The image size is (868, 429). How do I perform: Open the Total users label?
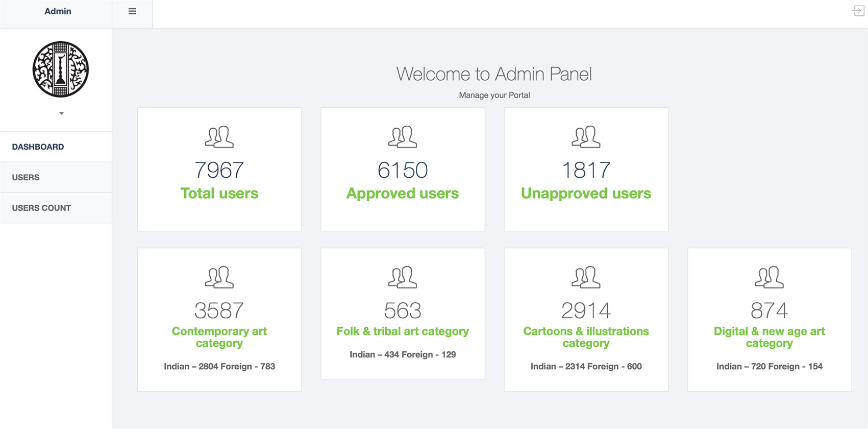pyautogui.click(x=219, y=194)
